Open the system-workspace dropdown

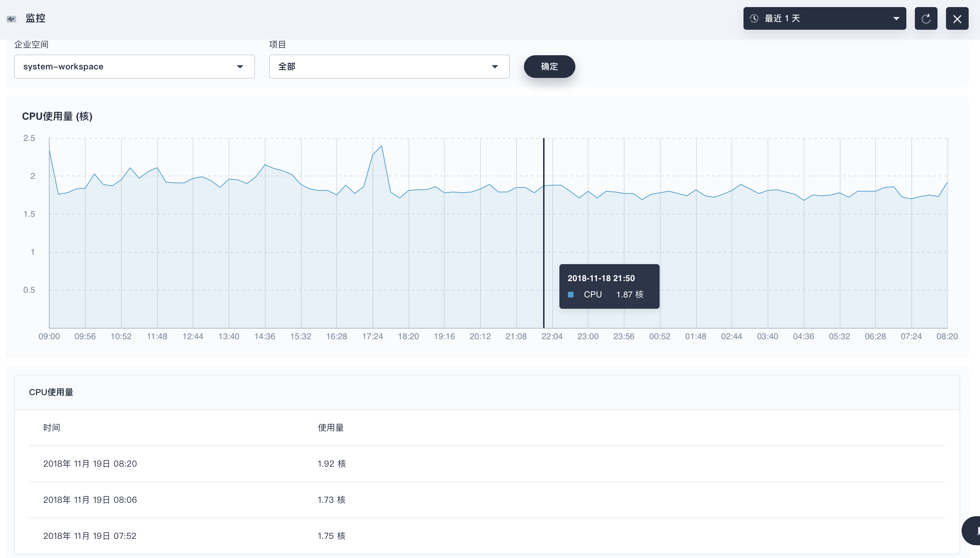point(135,67)
